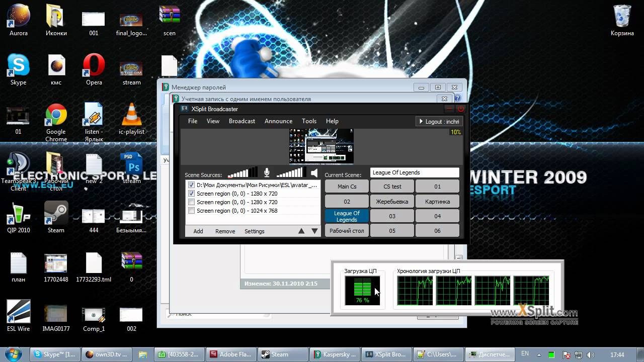Open the Aurora desktop shortcut
644x362 pixels.
19,21
